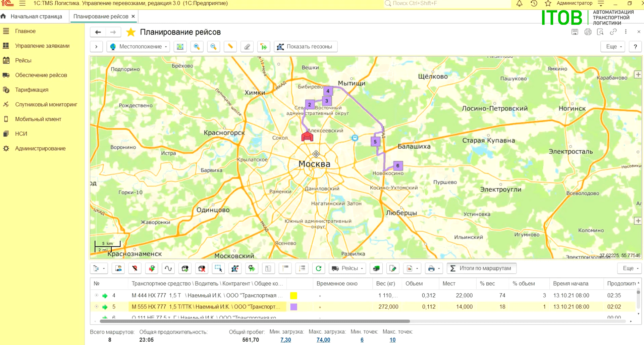Click the wave curve icon in the routes toolbar
The width and height of the screenshot is (644, 345).
point(168,268)
